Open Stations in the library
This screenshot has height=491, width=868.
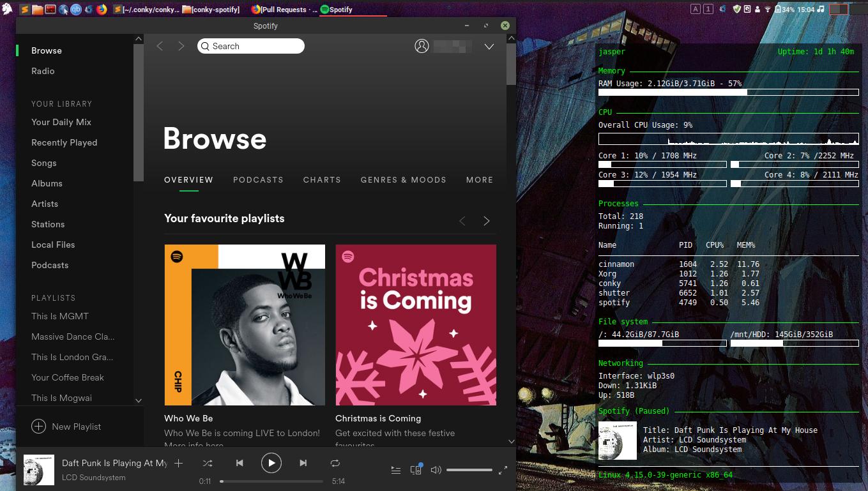(x=48, y=224)
